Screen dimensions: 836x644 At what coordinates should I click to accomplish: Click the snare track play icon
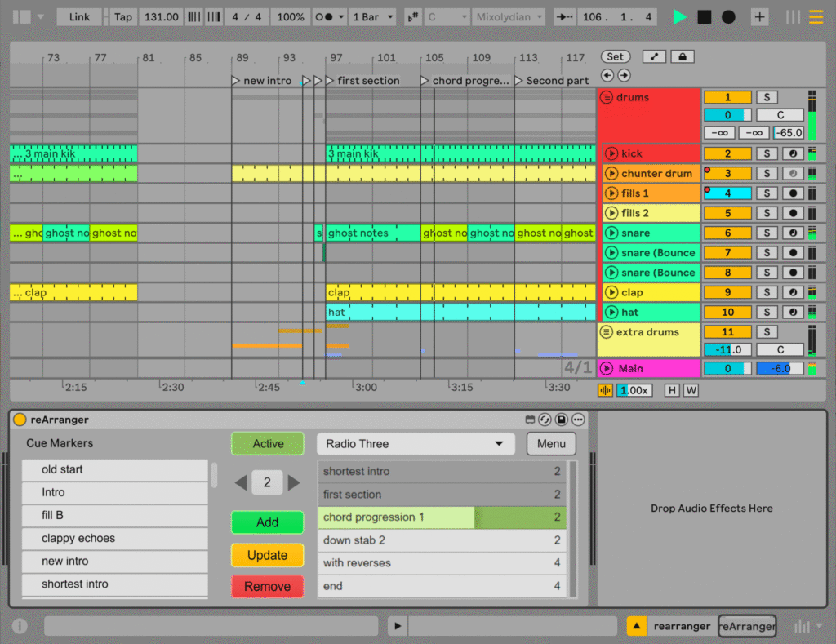coord(611,233)
